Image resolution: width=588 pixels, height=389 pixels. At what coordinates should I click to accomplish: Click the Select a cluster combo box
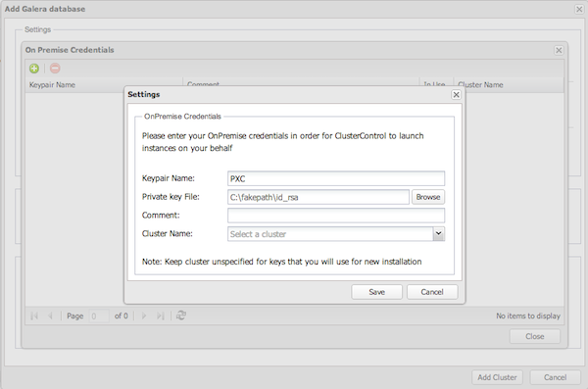pyautogui.click(x=330, y=234)
